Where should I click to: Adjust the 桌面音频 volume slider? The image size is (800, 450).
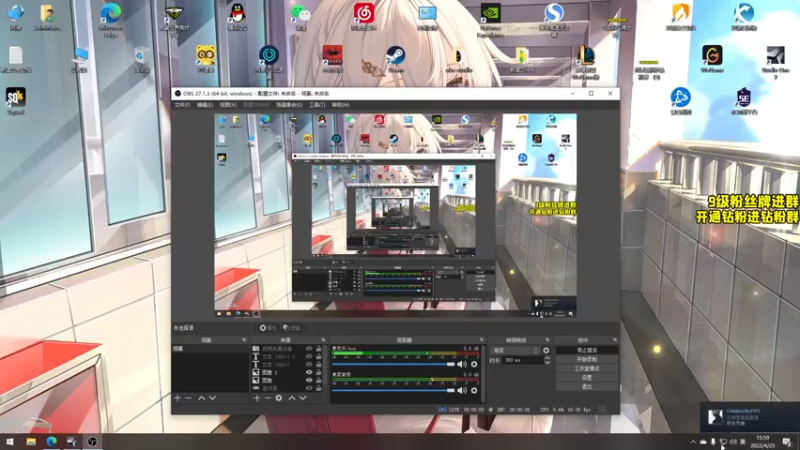(393, 390)
